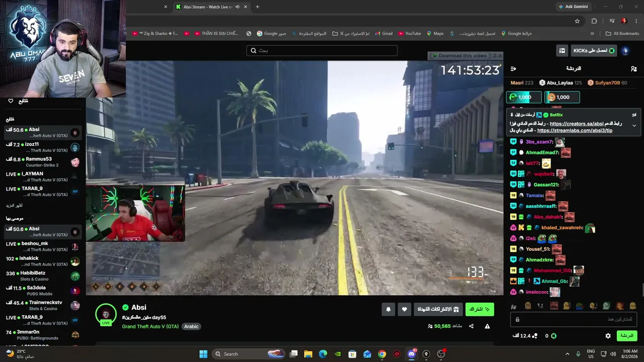Viewport: 644px width, 362px height.
Task: Open the All Bookmarks folder
Action: [x=622, y=34]
